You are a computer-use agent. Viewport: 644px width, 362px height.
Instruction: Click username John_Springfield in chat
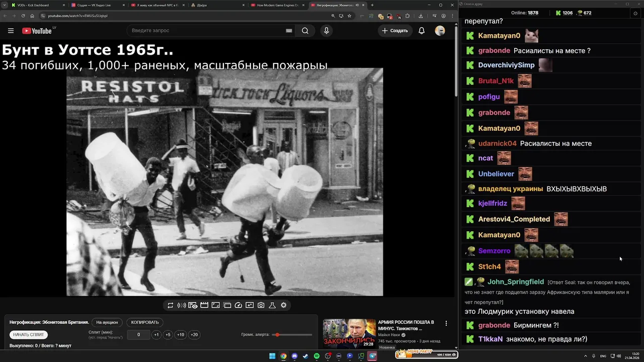tap(516, 282)
